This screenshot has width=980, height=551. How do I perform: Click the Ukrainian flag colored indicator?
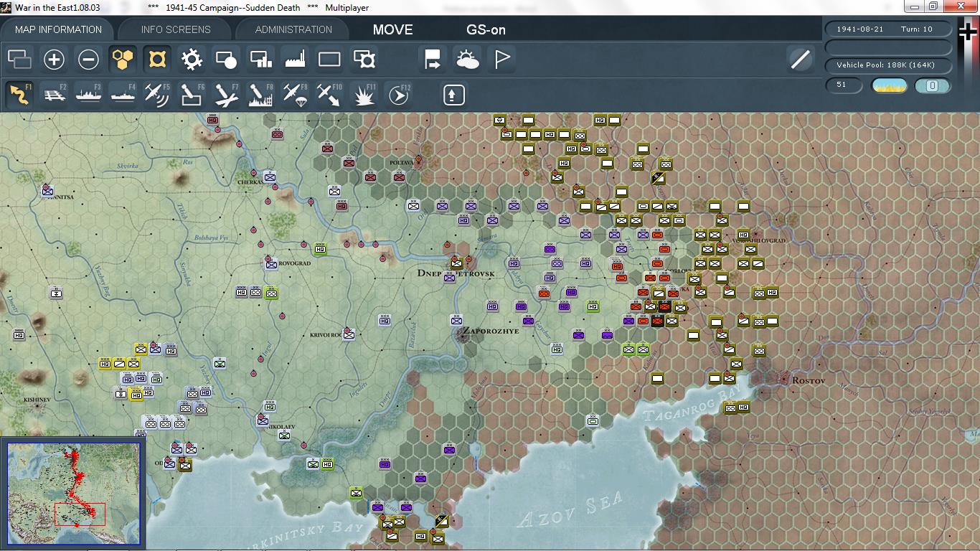point(888,85)
